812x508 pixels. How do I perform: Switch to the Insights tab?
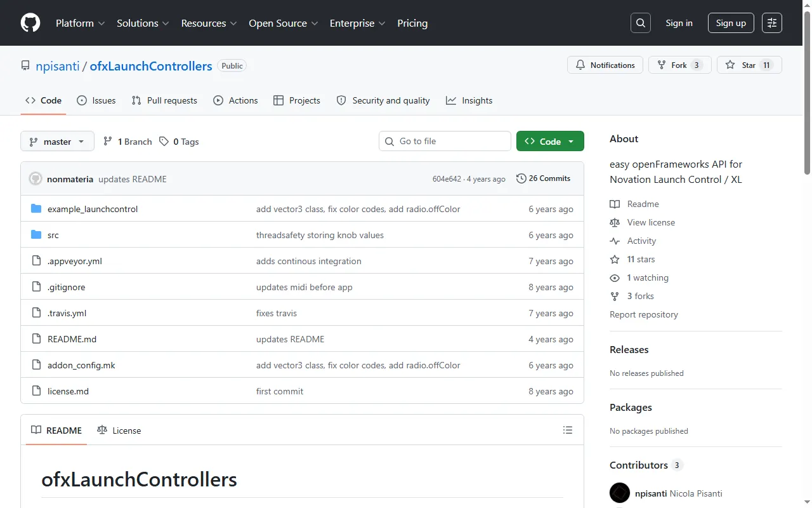click(469, 100)
